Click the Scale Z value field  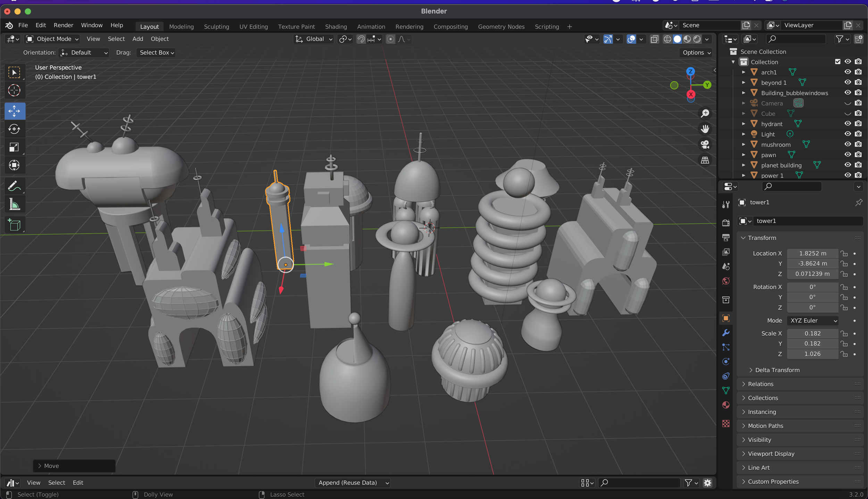coord(812,354)
